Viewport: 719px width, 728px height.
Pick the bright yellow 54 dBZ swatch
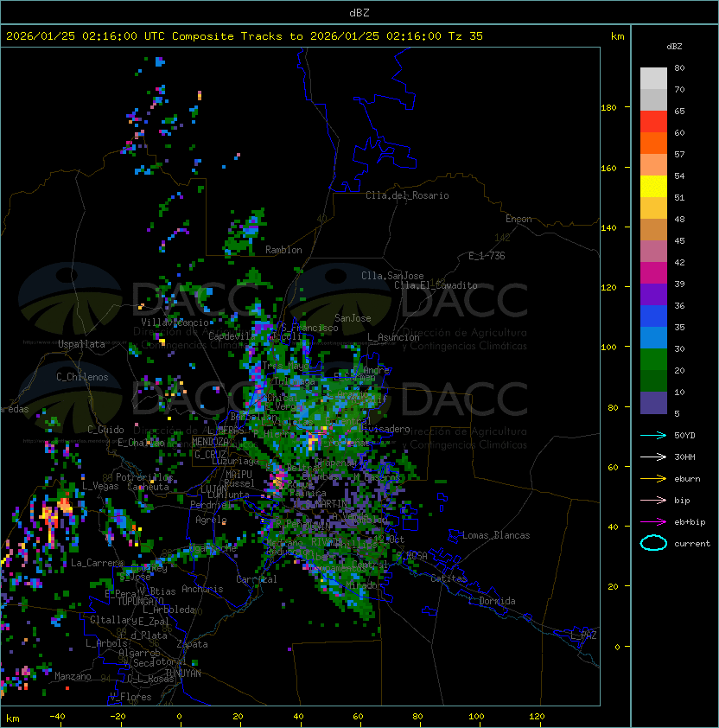pos(653,186)
